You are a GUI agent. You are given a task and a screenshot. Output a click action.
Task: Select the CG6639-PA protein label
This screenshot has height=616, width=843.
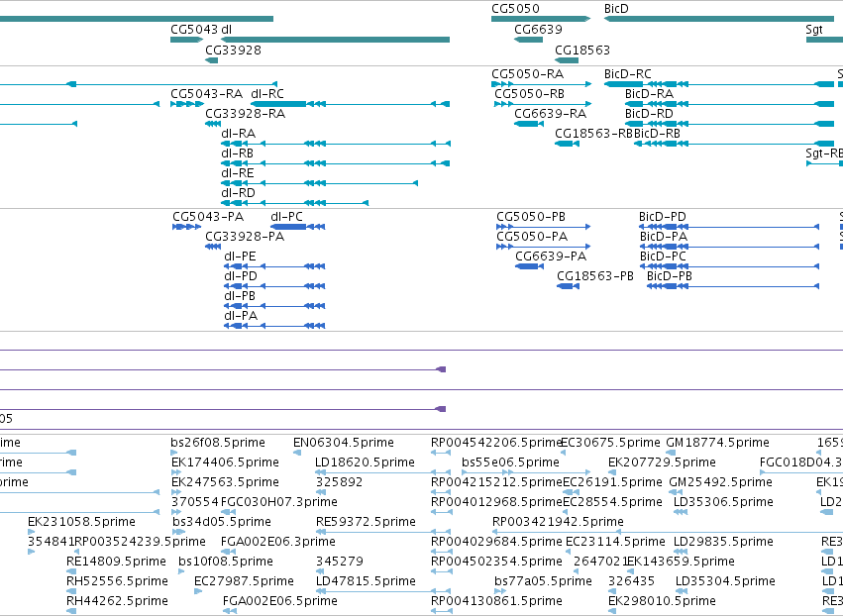point(551,257)
